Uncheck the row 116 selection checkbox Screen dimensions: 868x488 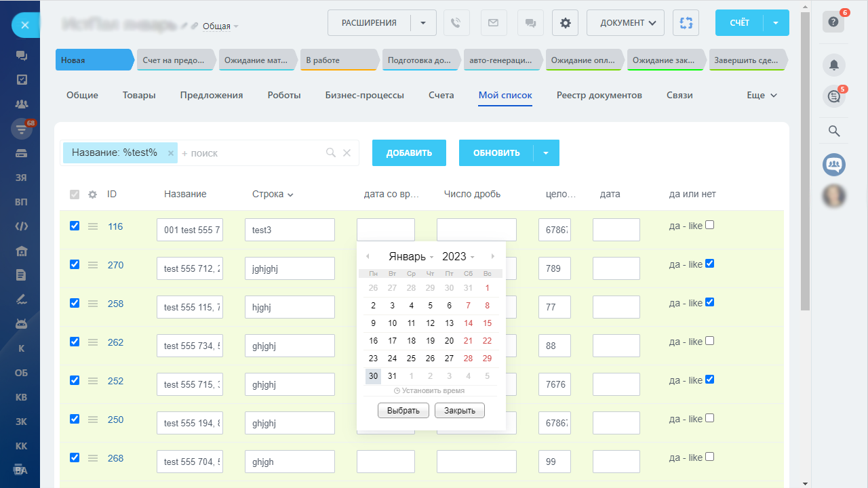click(75, 226)
